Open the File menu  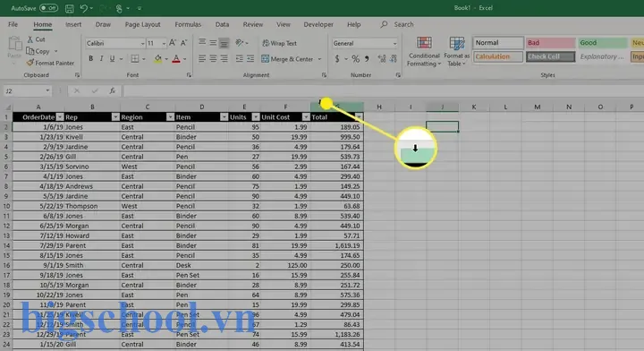click(13, 24)
